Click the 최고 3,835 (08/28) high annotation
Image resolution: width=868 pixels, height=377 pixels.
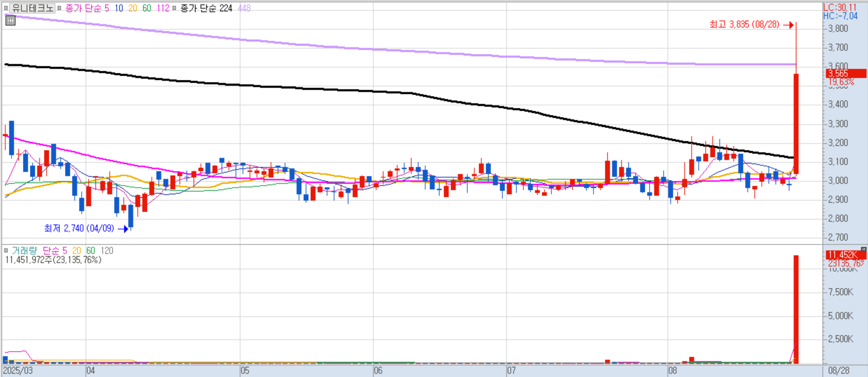[744, 24]
